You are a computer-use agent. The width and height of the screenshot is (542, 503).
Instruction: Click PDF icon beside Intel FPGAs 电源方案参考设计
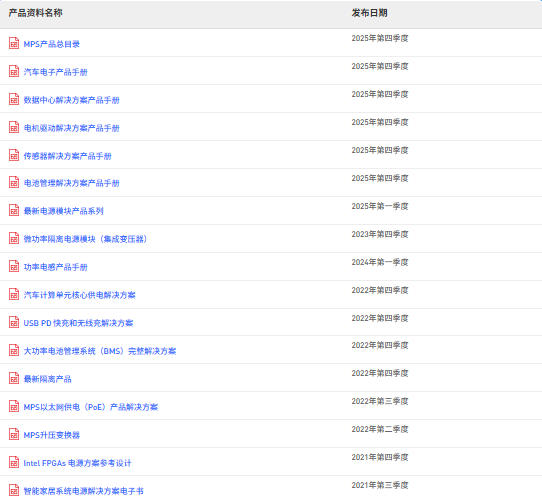(x=14, y=462)
